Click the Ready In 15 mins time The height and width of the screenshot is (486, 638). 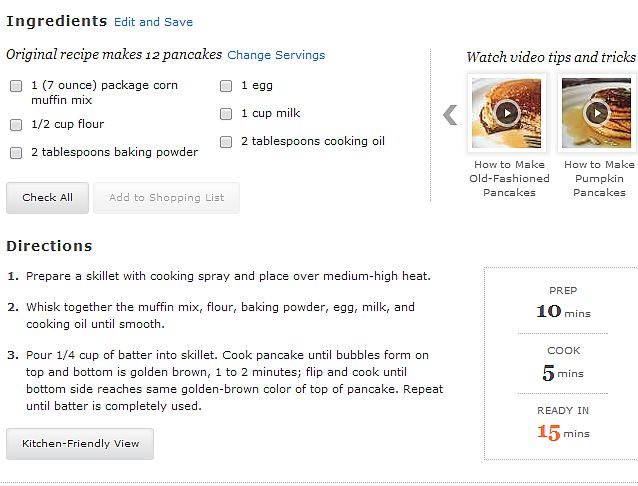tap(560, 433)
